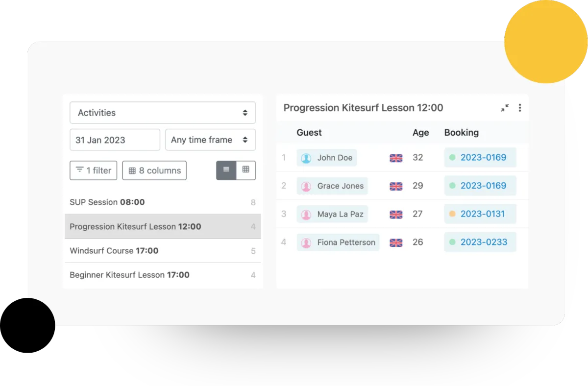Image resolution: width=588 pixels, height=386 pixels.
Task: Open the 8 columns chooser
Action: coord(154,170)
